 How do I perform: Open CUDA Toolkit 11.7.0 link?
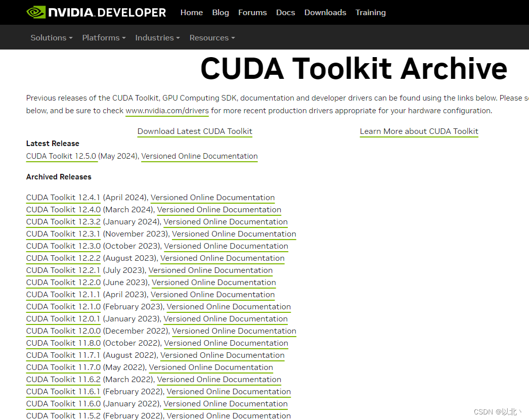click(63, 367)
